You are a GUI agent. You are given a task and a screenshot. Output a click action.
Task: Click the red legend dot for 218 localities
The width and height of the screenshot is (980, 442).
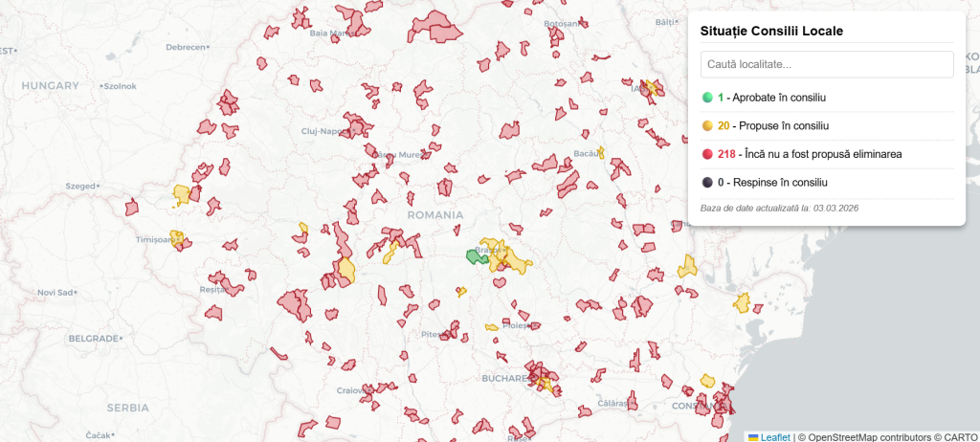point(707,154)
